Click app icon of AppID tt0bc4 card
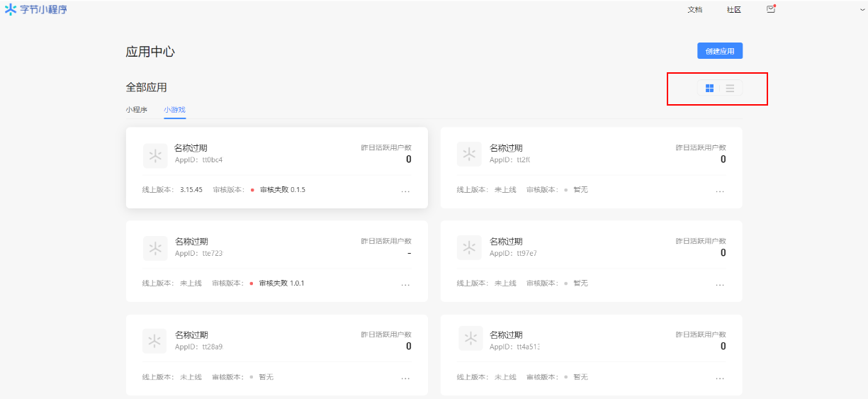 (x=155, y=156)
